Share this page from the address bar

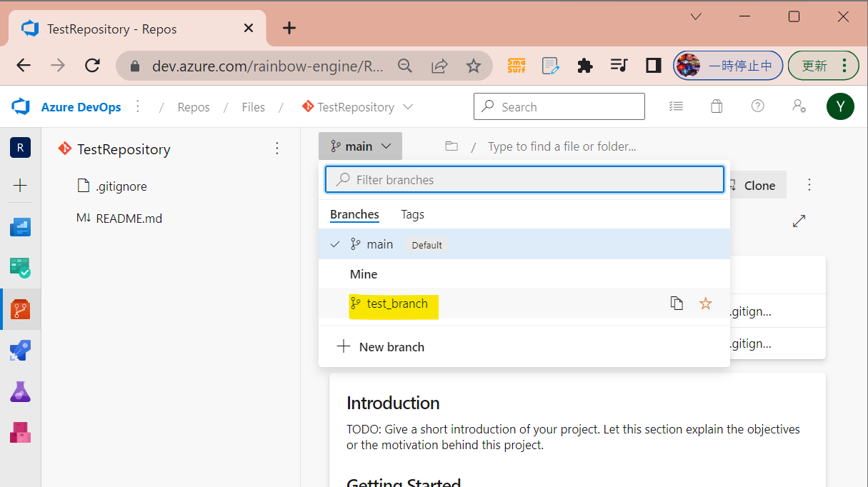(x=439, y=66)
